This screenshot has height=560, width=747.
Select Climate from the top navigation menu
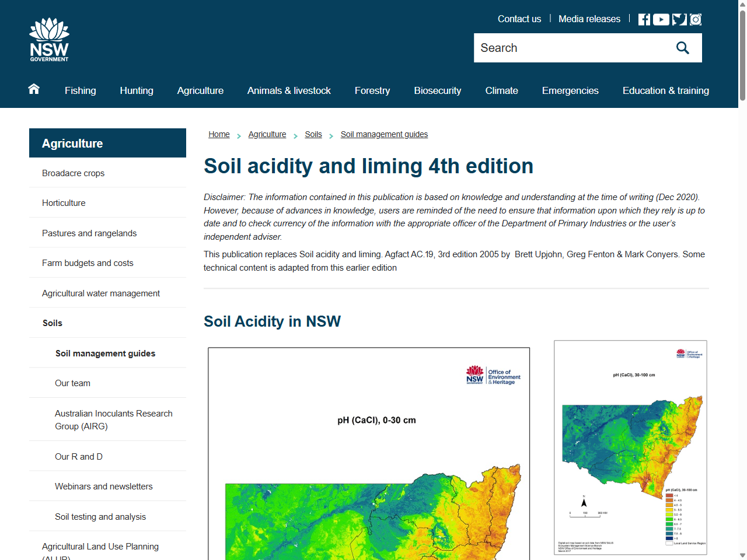point(501,90)
